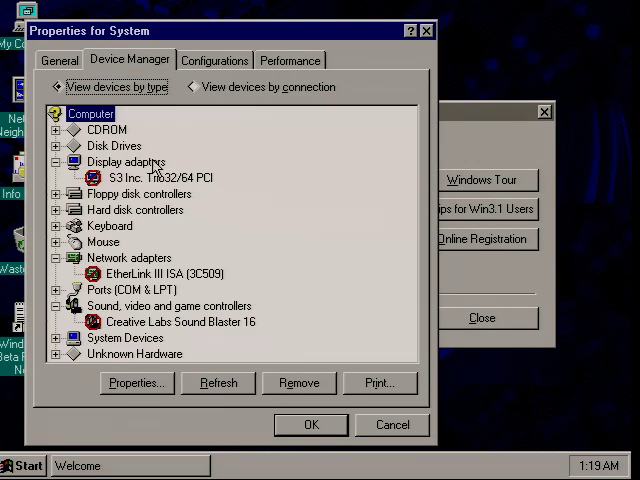The height and width of the screenshot is (480, 640).
Task: Click the Hard disk controllers icon
Action: click(x=74, y=210)
